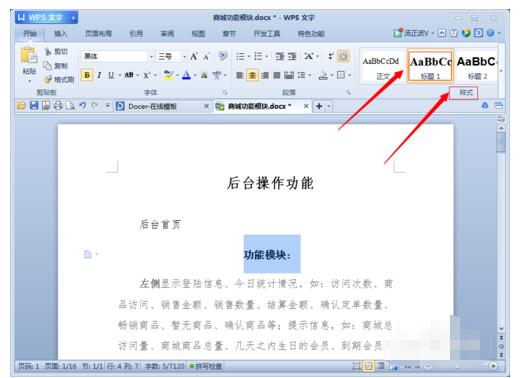The image size is (521, 378).
Task: Apply superscript X² formatting
Action: [x=147, y=75]
